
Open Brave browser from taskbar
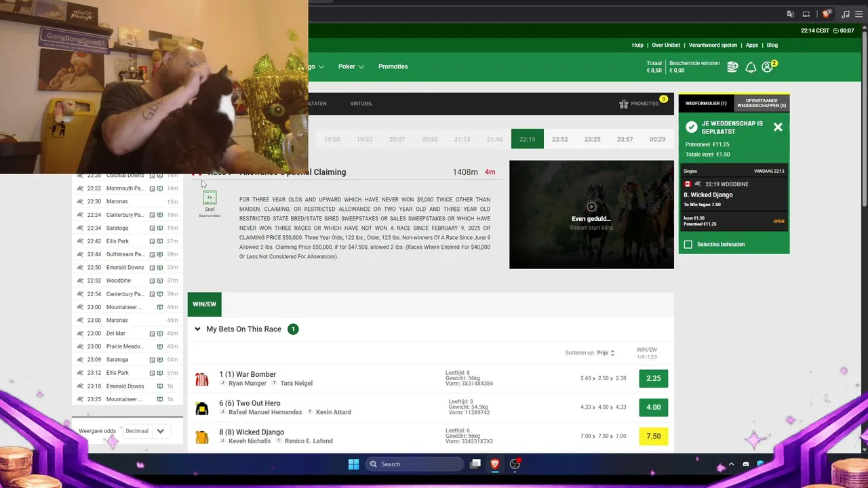click(x=495, y=464)
